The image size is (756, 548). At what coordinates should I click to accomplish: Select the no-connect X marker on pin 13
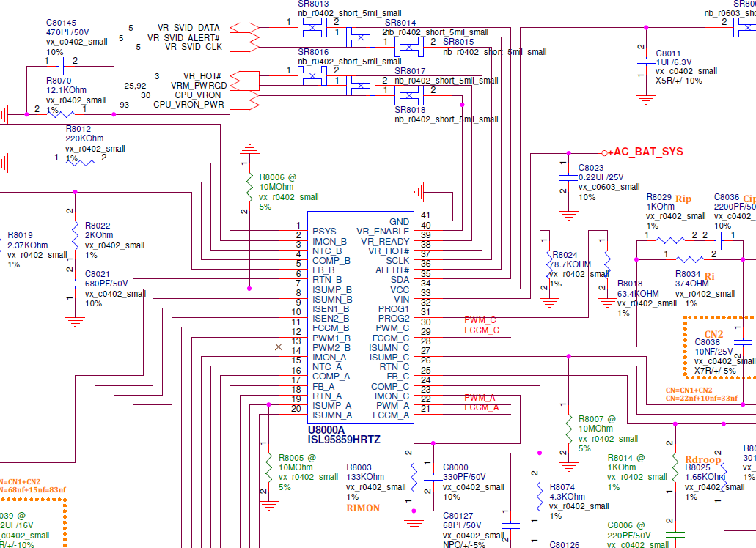279,347
